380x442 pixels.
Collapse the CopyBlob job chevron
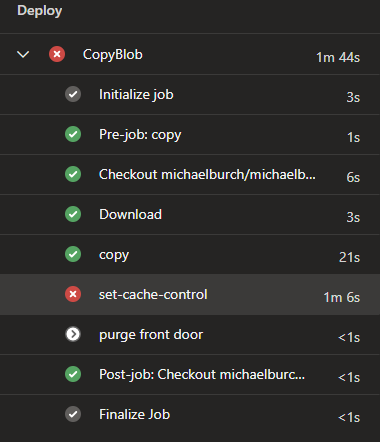[23, 54]
